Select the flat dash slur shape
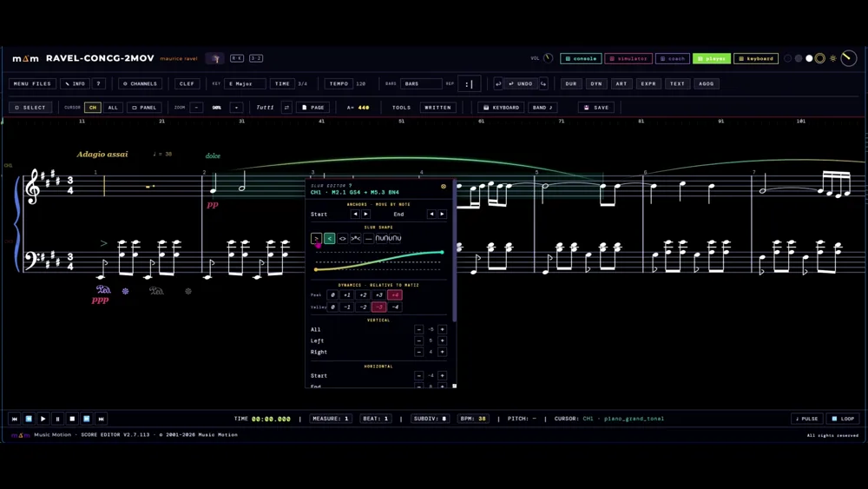The height and width of the screenshot is (489, 868). (369, 238)
